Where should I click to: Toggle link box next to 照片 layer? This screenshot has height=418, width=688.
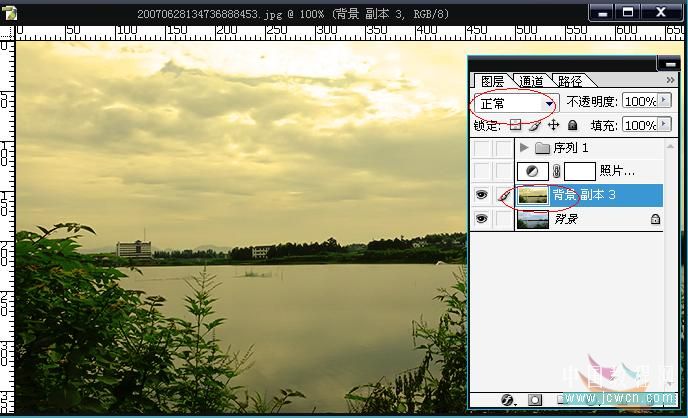pyautogui.click(x=504, y=171)
